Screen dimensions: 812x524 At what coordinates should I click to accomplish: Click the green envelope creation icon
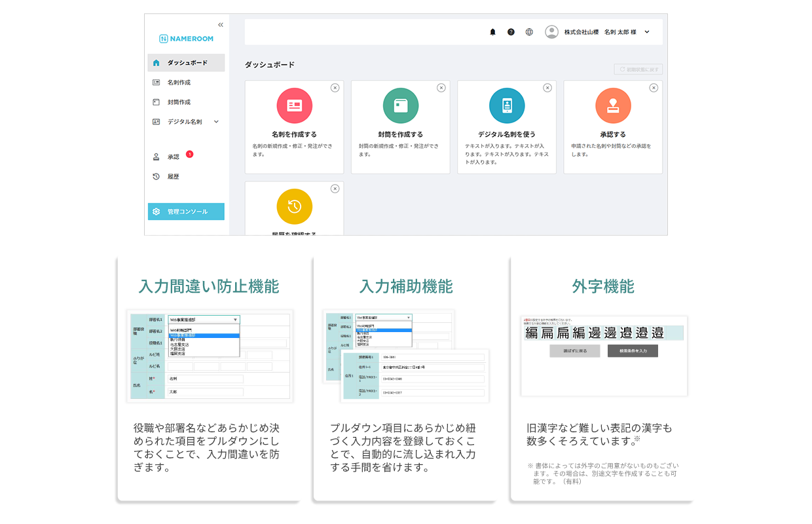click(x=400, y=105)
